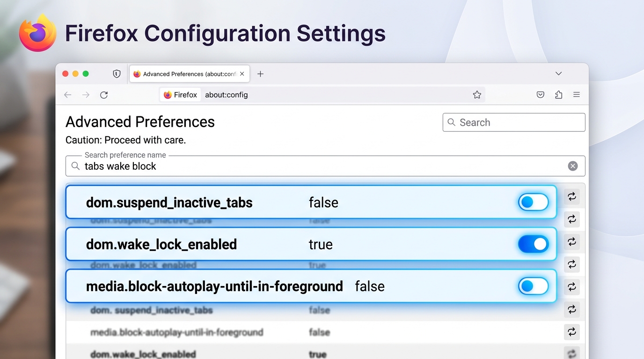Screen dimensions: 644x359
Task: Click the forward arrow in the toolbar
Action: pyautogui.click(x=86, y=95)
